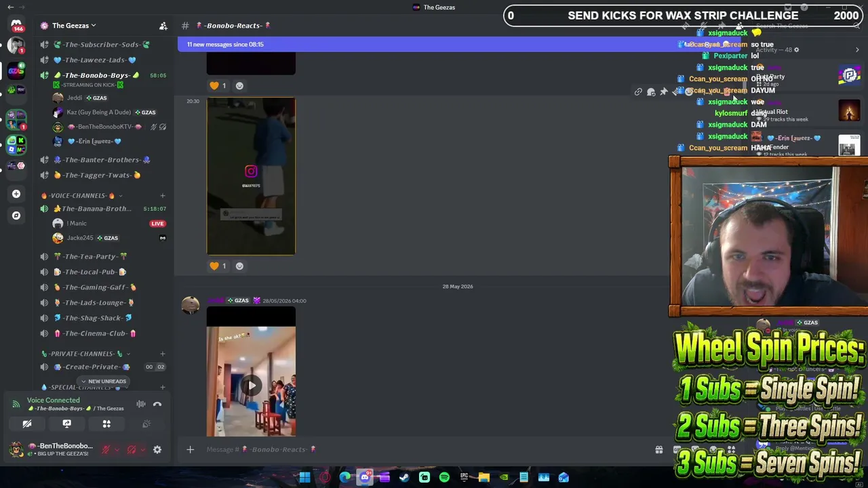
Task: Turn on camera in voice panel
Action: tap(27, 424)
